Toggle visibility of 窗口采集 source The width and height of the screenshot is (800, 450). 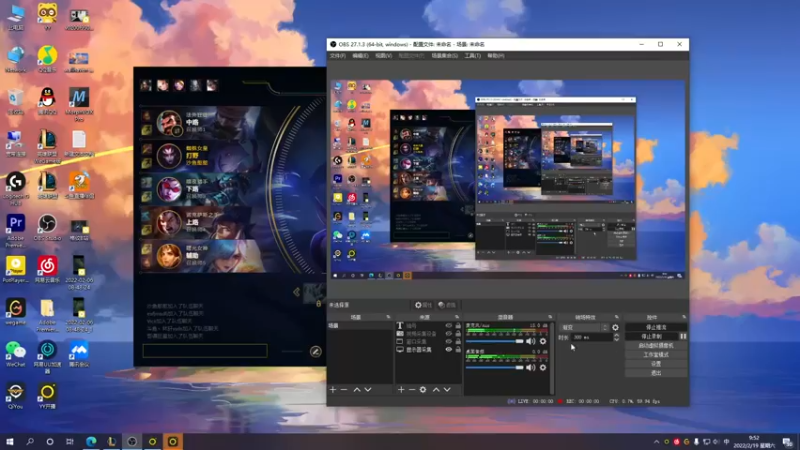click(448, 342)
